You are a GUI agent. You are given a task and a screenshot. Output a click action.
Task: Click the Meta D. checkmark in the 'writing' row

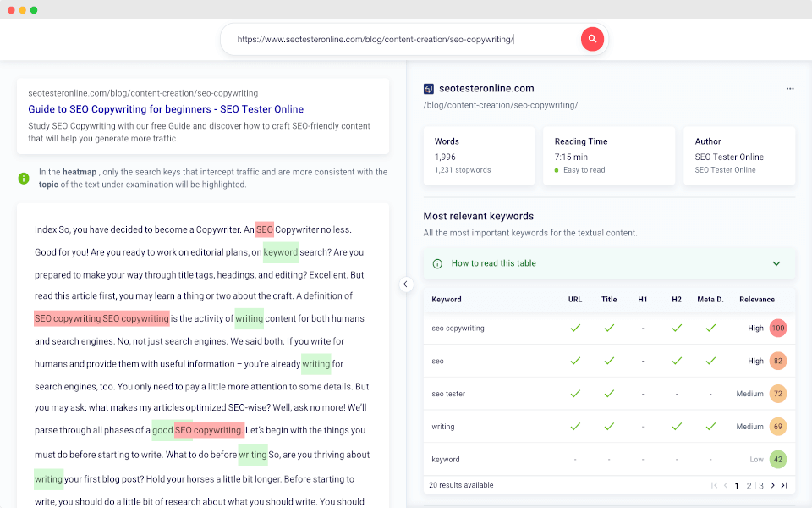(x=710, y=427)
